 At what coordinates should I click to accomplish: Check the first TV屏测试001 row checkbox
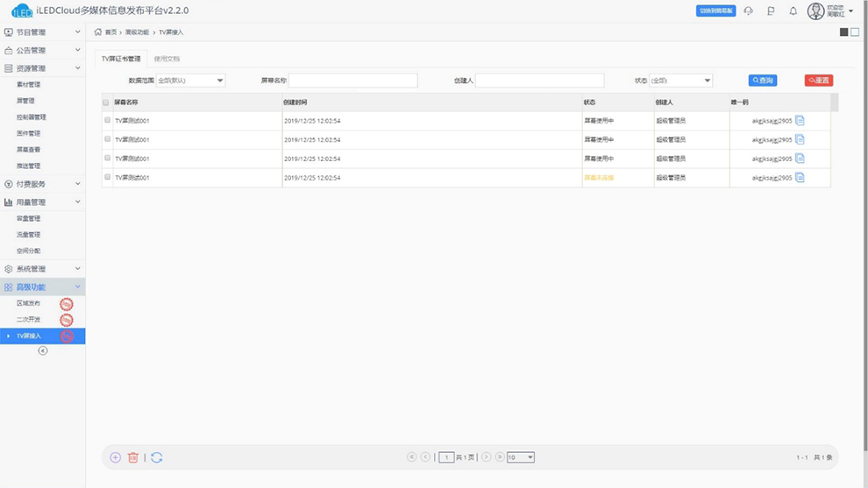point(108,120)
